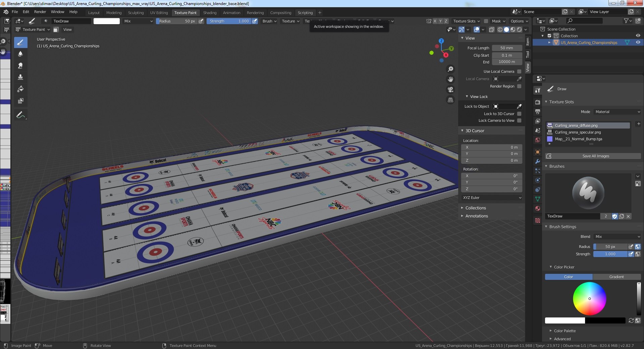Click the add texture slot plus icon

pyautogui.click(x=639, y=124)
